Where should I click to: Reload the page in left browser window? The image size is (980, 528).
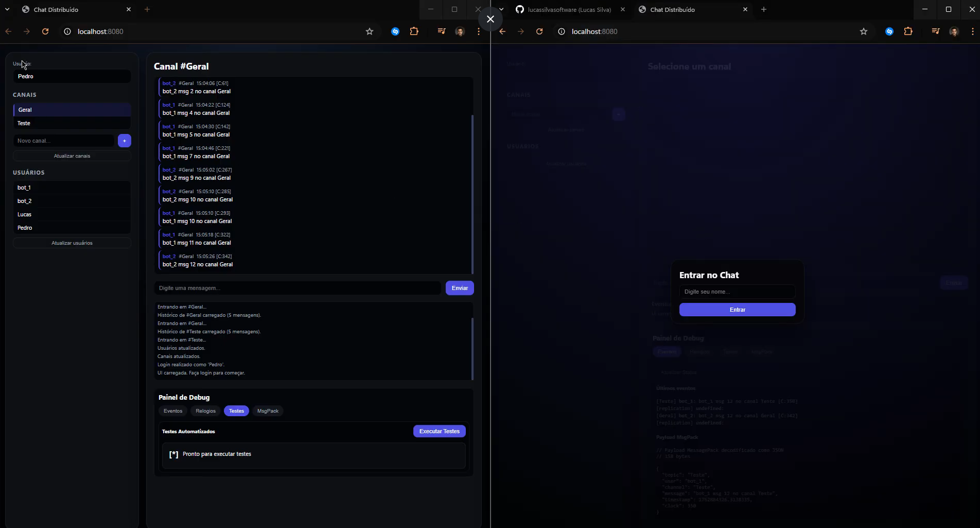click(x=45, y=31)
